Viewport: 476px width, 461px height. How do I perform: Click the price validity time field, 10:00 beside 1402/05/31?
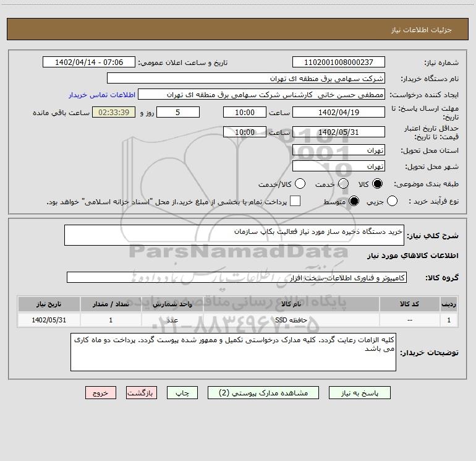[245, 132]
